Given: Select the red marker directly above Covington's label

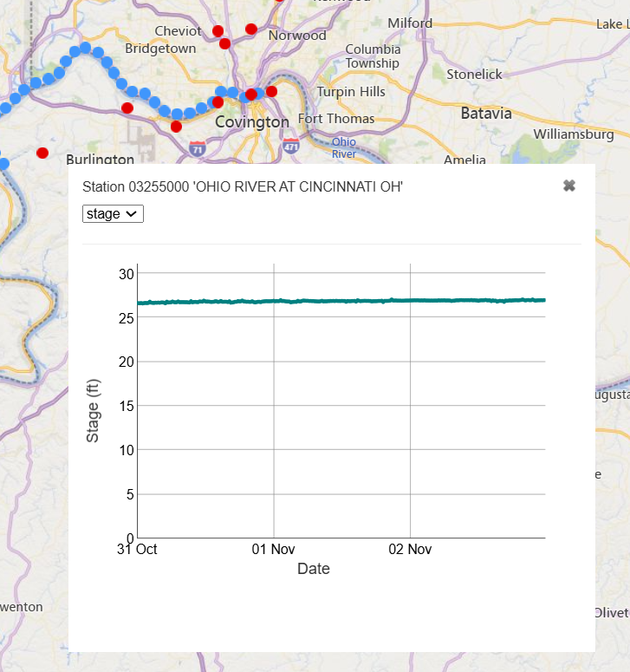Looking at the screenshot, I should tap(251, 95).
